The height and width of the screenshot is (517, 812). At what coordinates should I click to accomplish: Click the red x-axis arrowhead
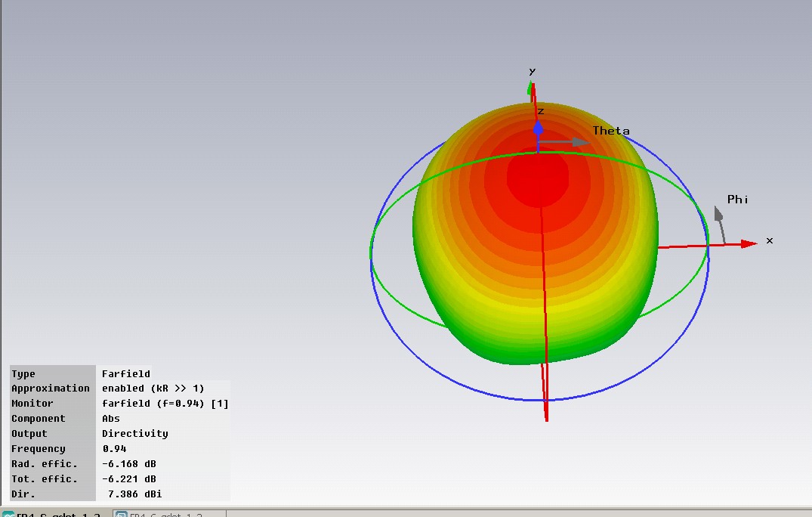[x=749, y=243]
